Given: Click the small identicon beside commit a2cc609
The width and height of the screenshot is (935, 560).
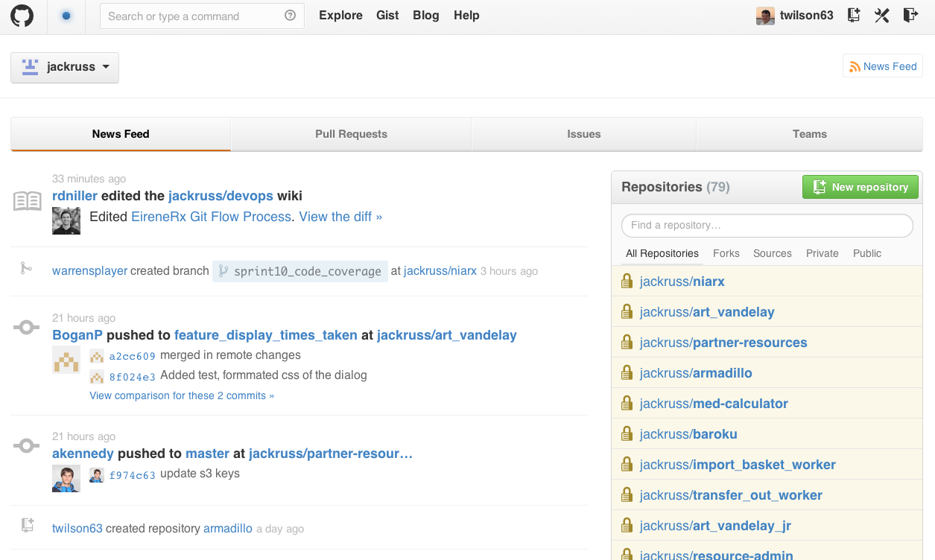Looking at the screenshot, I should coord(97,356).
